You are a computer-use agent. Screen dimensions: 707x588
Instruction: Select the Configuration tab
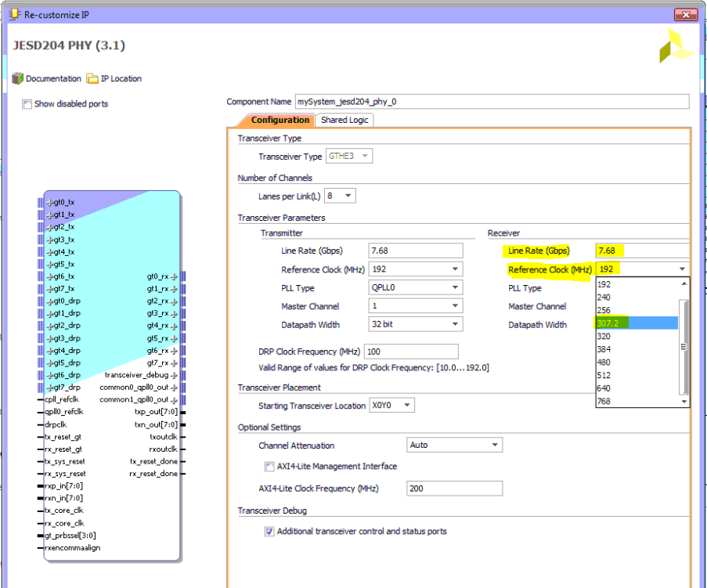tap(280, 120)
